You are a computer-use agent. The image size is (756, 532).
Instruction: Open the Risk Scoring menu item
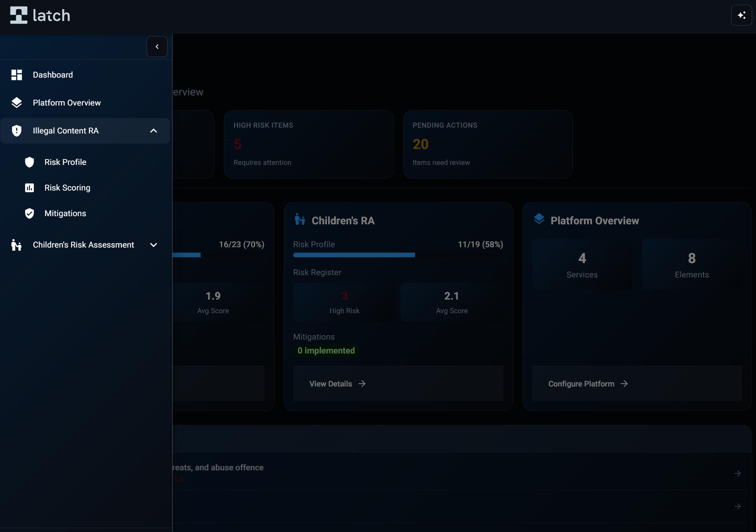click(67, 188)
